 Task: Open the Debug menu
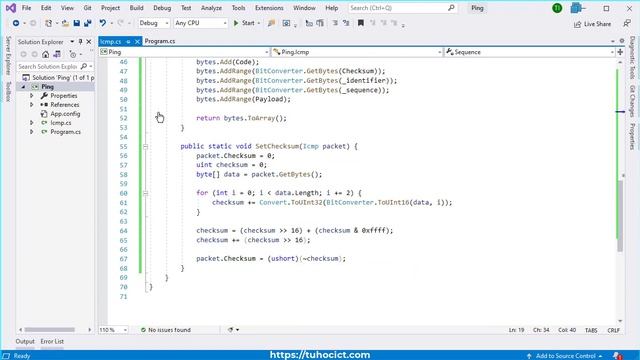162,8
